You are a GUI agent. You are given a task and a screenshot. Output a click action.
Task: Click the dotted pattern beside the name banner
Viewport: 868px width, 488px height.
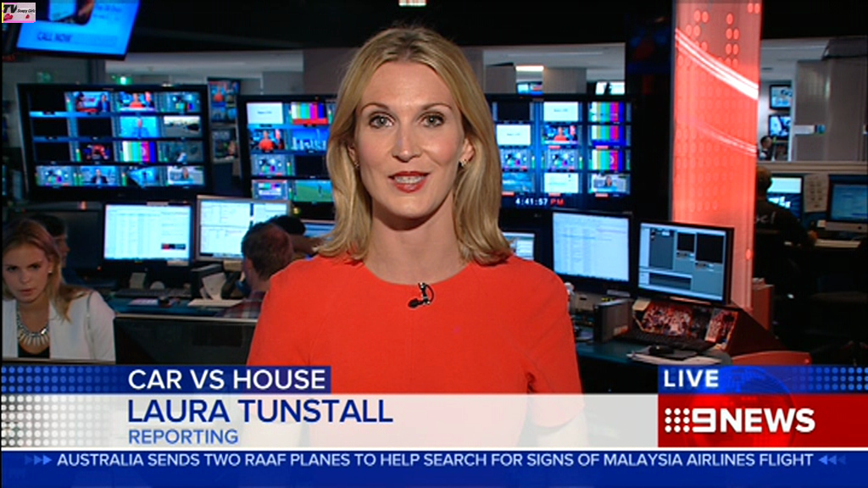pyautogui.click(x=59, y=408)
